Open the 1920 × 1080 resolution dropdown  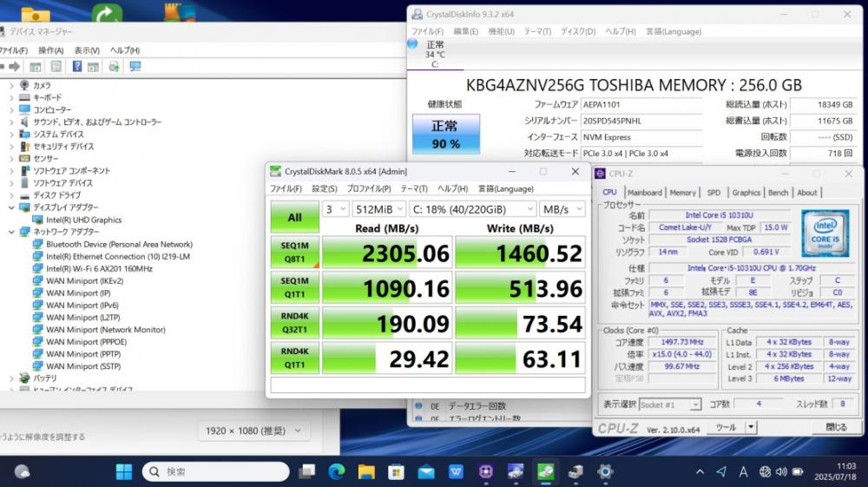tap(253, 431)
